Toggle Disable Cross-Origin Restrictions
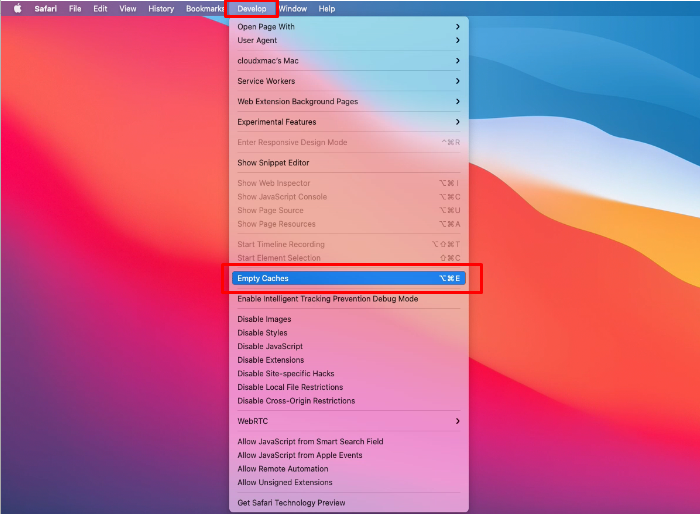 click(x=349, y=401)
